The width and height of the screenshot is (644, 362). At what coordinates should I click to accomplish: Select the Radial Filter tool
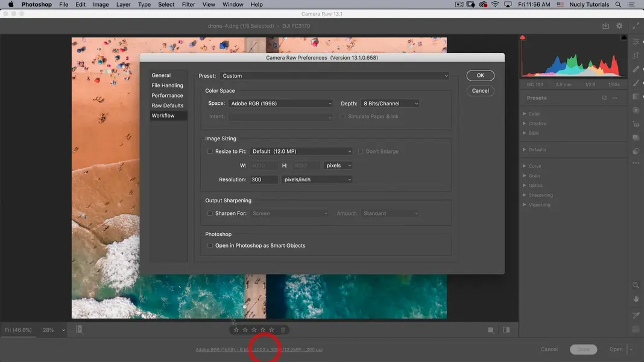point(636,110)
